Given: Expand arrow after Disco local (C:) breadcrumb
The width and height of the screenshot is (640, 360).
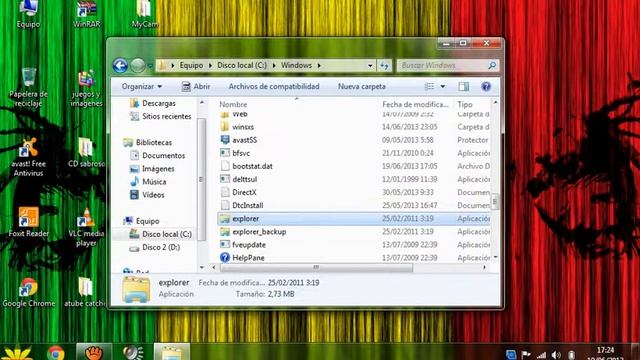Looking at the screenshot, I should point(274,65).
